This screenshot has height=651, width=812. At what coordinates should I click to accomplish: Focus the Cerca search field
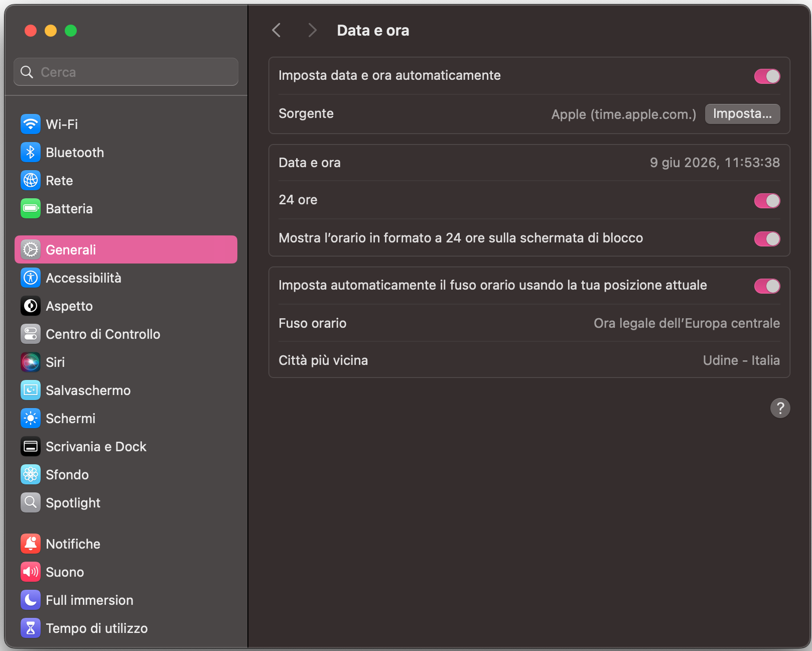pyautogui.click(x=126, y=72)
